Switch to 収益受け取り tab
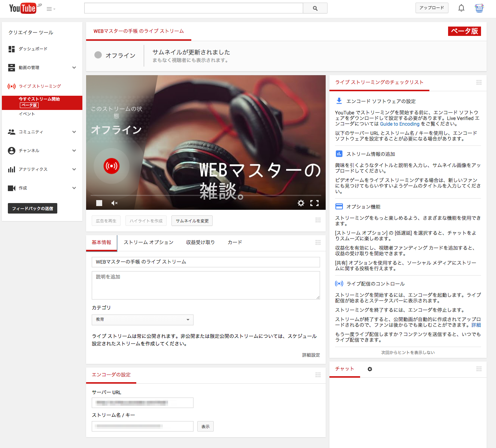Viewport: 496px width, 448px height. point(200,242)
